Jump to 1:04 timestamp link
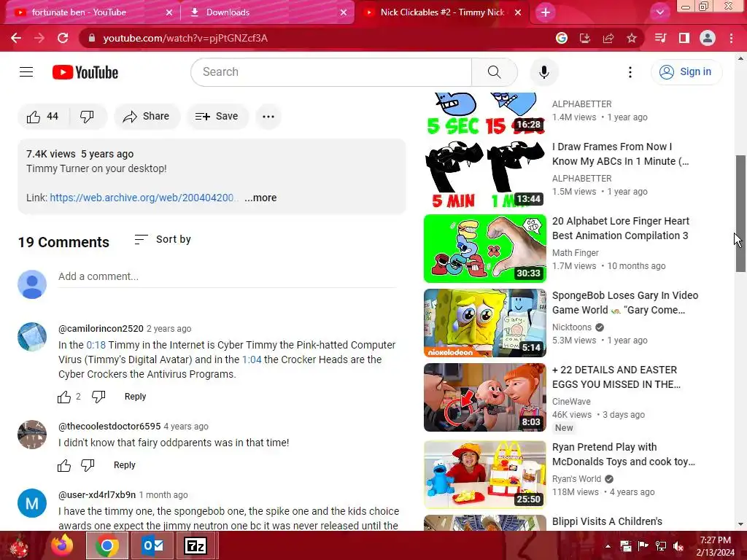 tap(252, 359)
